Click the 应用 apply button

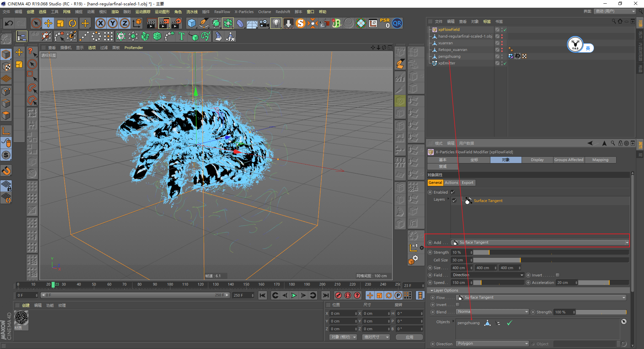[409, 337]
